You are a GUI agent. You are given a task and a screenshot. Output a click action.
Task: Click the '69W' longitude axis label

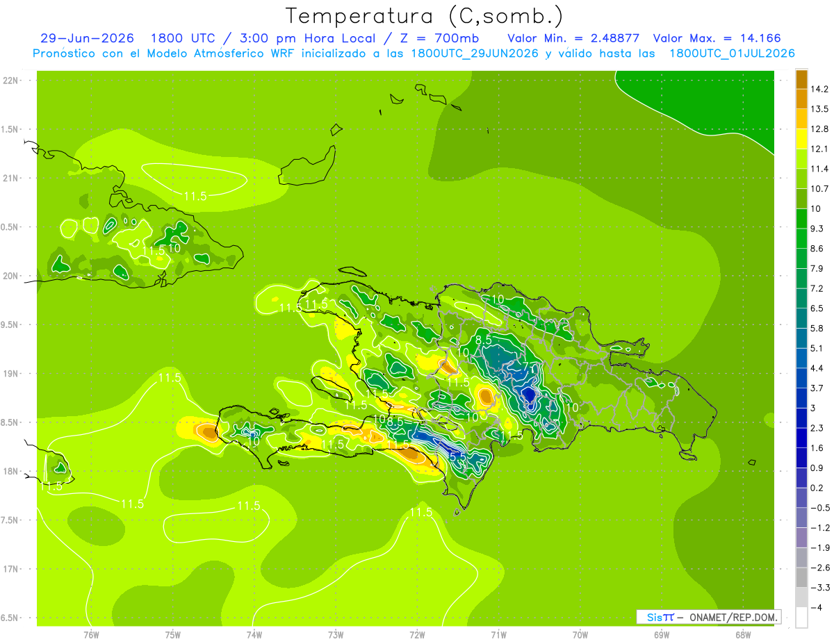(x=662, y=635)
